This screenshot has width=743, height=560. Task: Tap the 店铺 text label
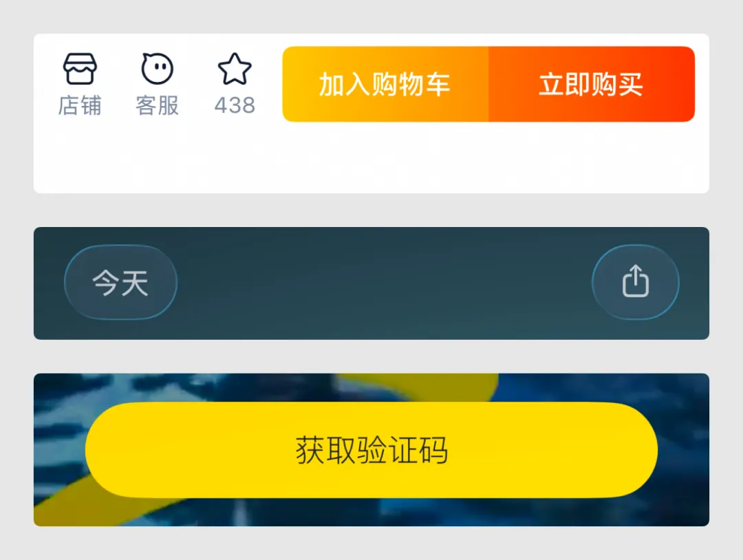[x=80, y=105]
